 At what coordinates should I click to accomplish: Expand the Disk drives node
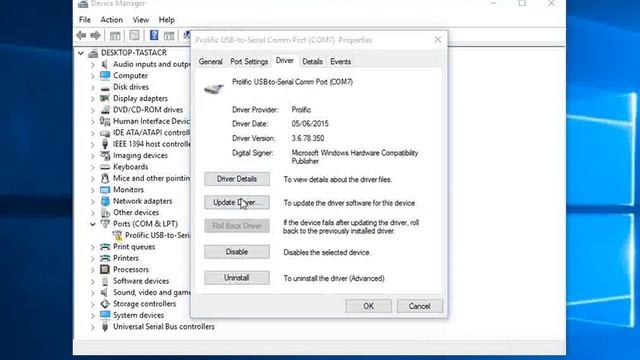pos(93,87)
